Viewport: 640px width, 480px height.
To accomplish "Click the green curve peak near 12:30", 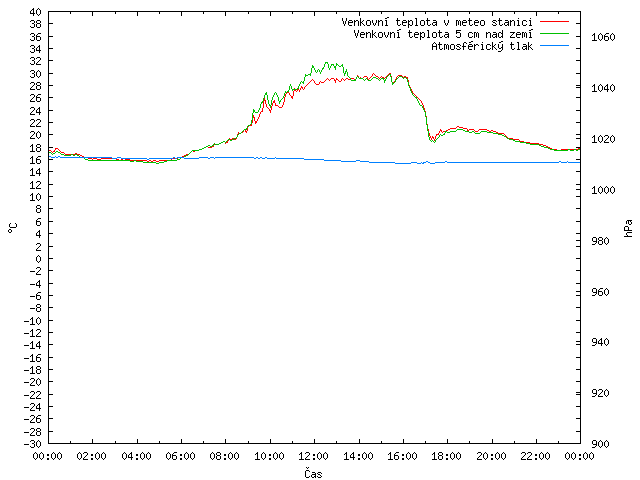I will coord(326,63).
